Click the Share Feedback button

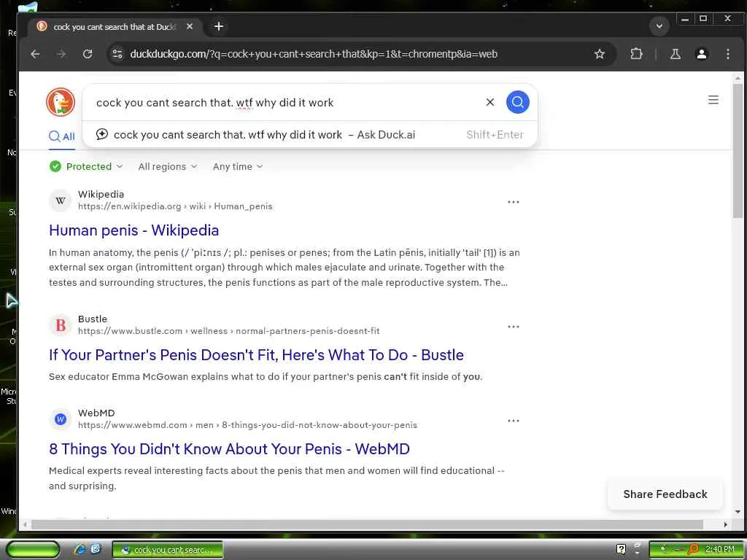[x=665, y=494]
